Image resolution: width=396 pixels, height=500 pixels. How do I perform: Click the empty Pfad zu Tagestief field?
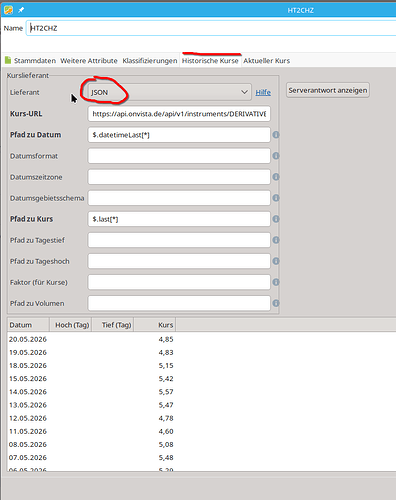pos(179,240)
